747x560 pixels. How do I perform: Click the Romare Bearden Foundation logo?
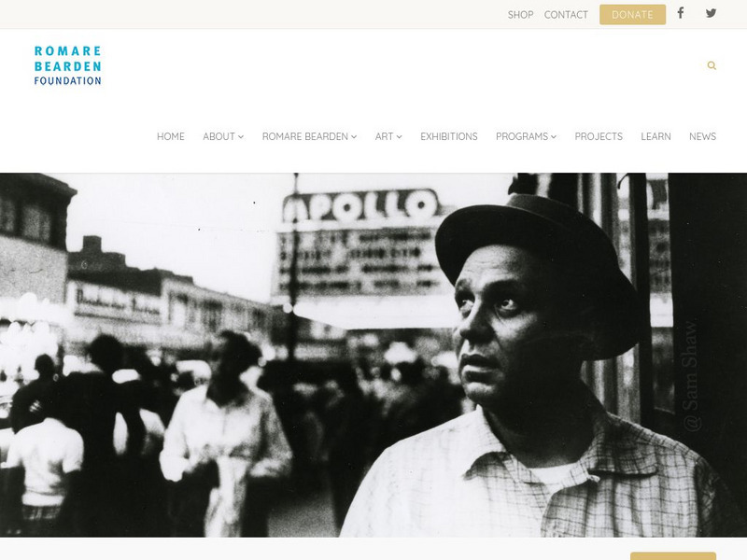click(x=67, y=65)
